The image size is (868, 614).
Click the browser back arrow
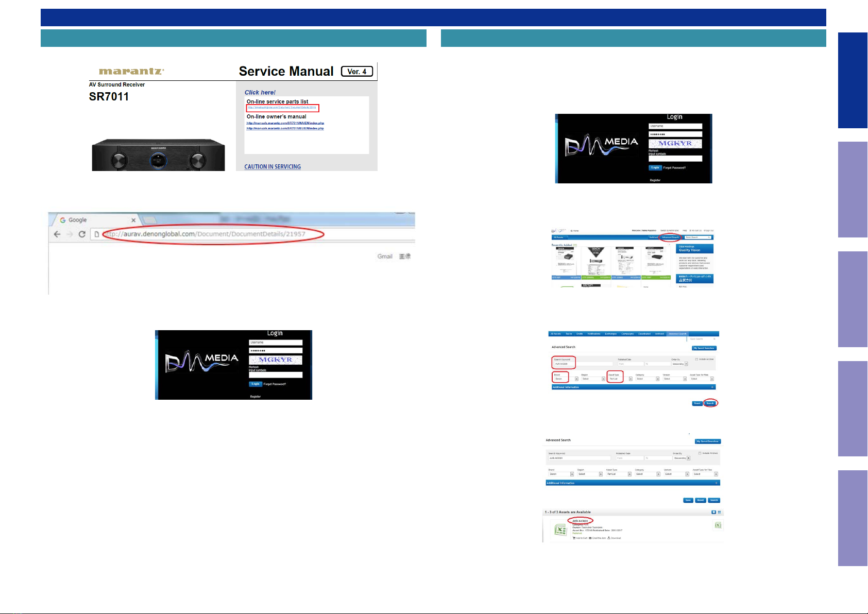[x=57, y=234]
